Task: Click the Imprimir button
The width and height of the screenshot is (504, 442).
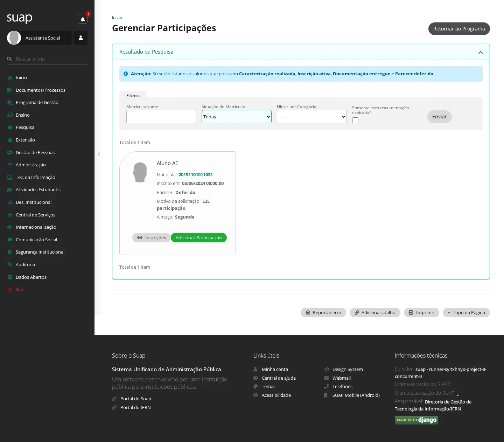Action: tap(421, 312)
